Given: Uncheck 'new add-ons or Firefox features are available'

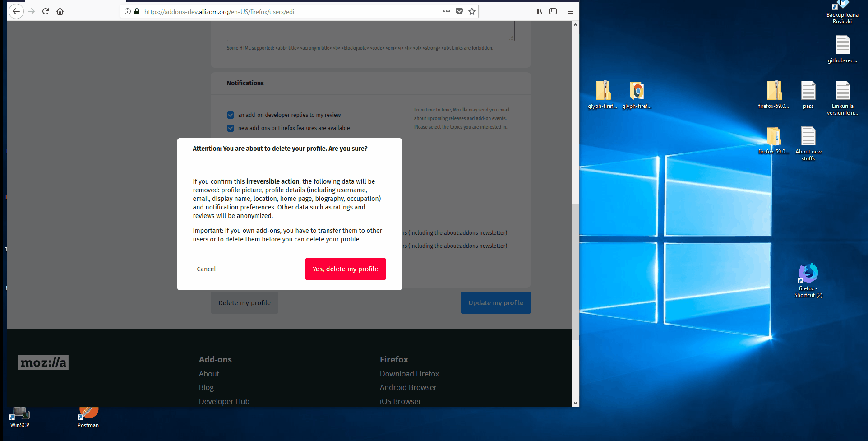Looking at the screenshot, I should click(x=231, y=128).
